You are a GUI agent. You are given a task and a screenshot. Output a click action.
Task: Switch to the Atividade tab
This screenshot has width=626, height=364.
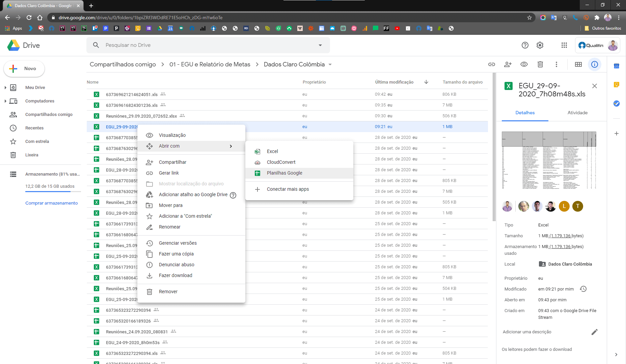point(577,113)
